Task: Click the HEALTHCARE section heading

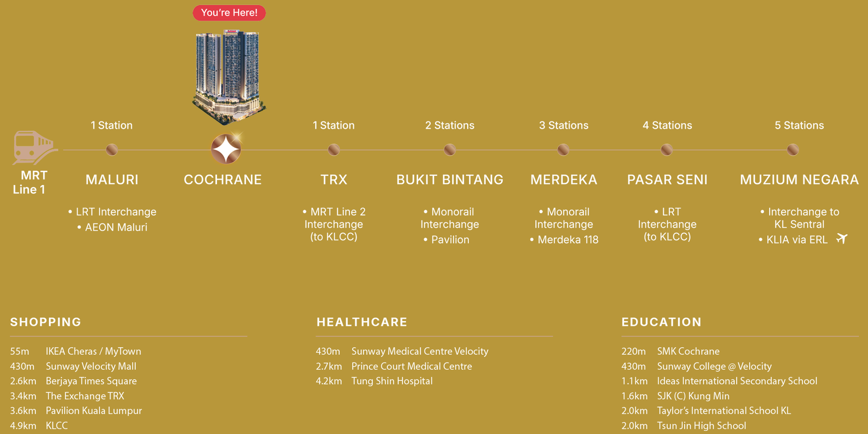Action: pyautogui.click(x=362, y=322)
